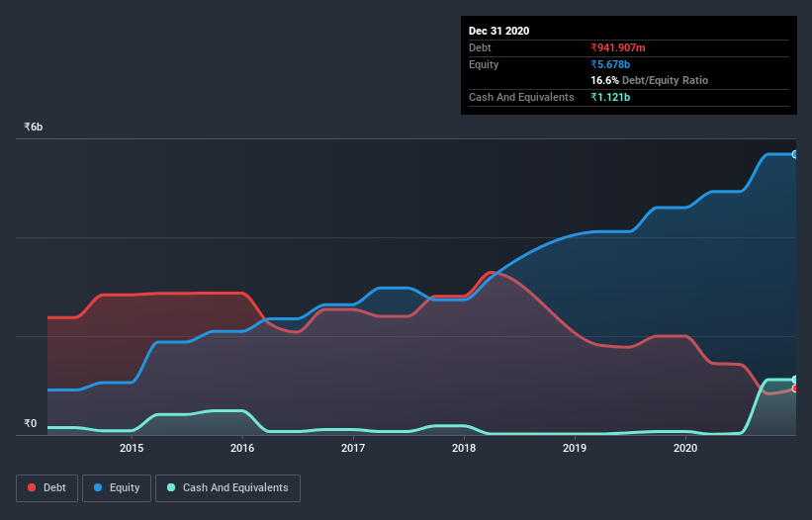Toggle the Cash And Equivalents legend button
The image size is (812, 520).
tap(227, 488)
